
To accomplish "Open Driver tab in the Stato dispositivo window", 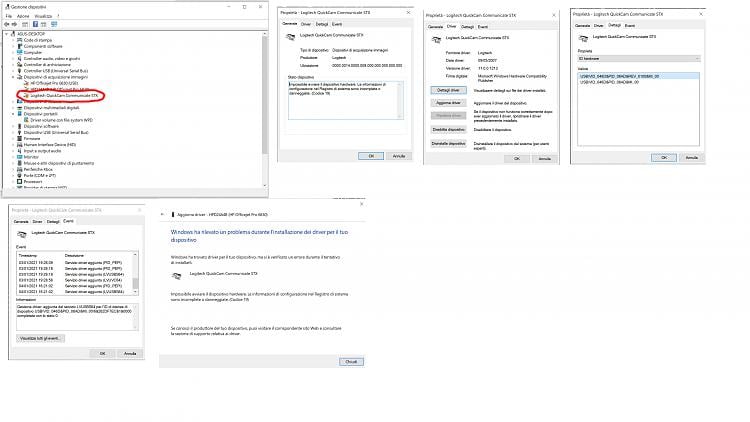I will point(306,24).
